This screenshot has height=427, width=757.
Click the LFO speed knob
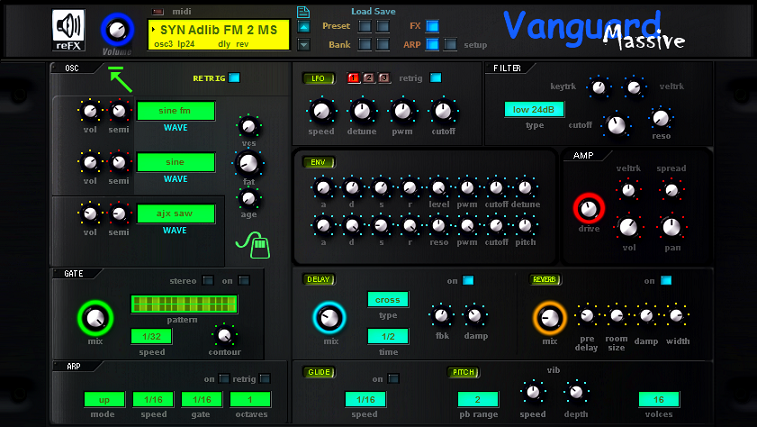pyautogui.click(x=322, y=112)
